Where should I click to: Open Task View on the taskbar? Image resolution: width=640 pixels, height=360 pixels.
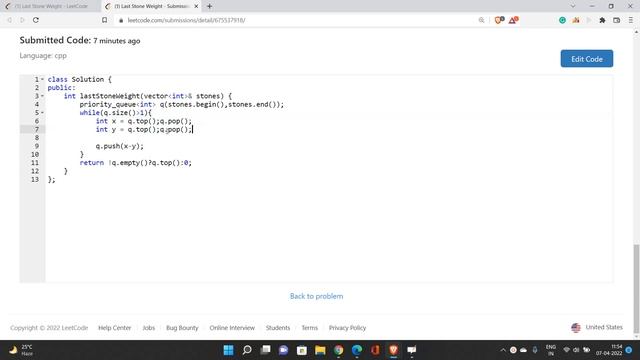[265, 350]
